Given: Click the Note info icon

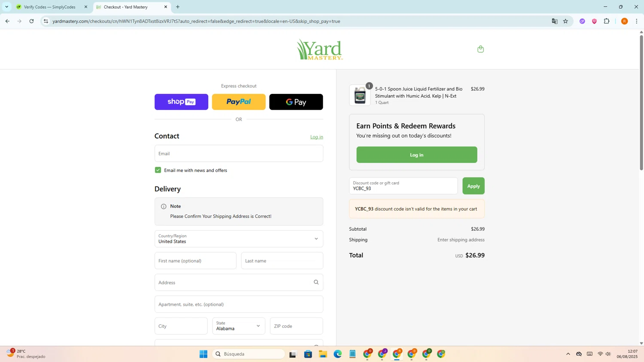Looking at the screenshot, I should pos(164,206).
